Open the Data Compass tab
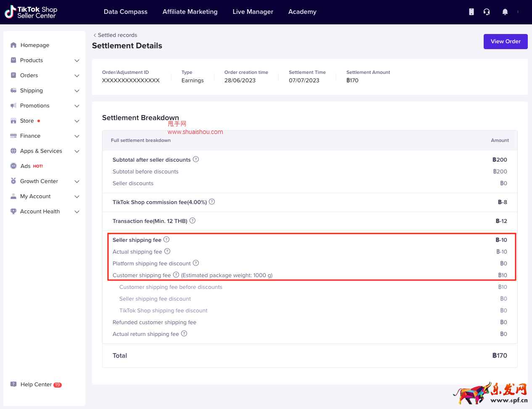Viewport: 532px width, 409px height. [x=125, y=12]
